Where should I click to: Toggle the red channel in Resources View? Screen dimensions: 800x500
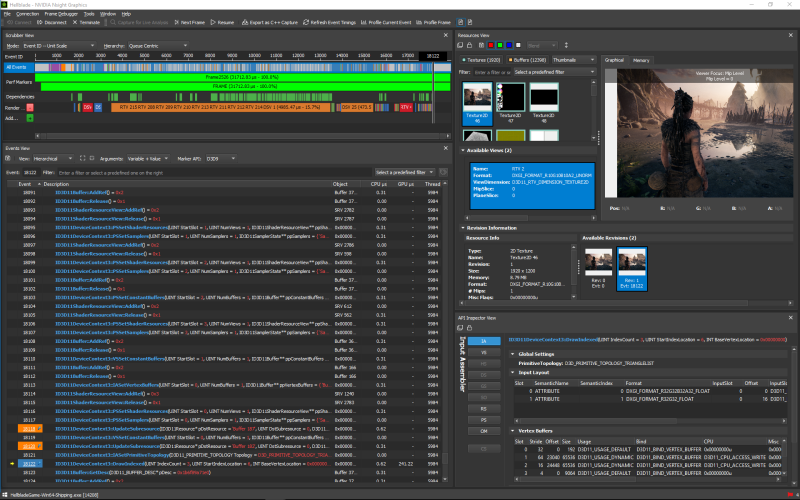point(493,45)
